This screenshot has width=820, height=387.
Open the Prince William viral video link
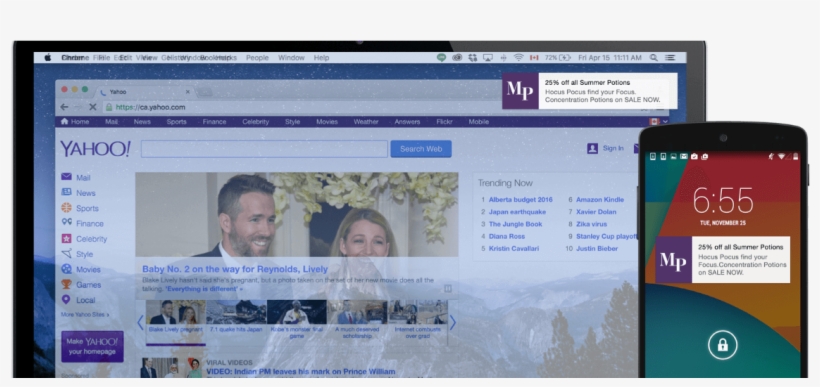(x=301, y=372)
